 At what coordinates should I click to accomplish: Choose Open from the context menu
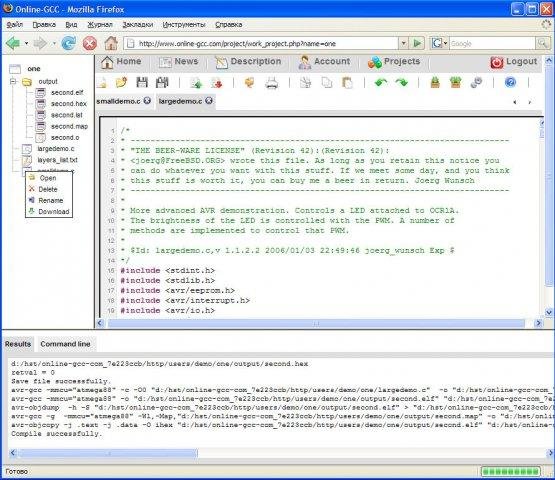49,178
